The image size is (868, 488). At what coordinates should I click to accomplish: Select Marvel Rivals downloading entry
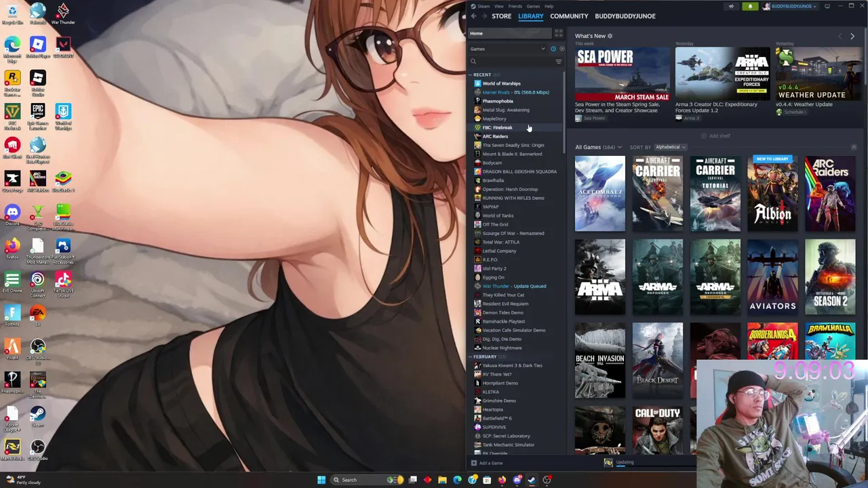tap(515, 92)
